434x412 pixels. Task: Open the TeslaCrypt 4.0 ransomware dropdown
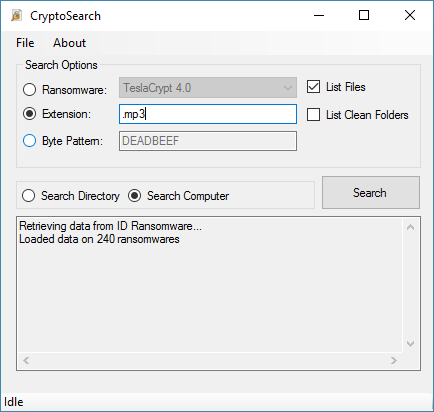208,88
